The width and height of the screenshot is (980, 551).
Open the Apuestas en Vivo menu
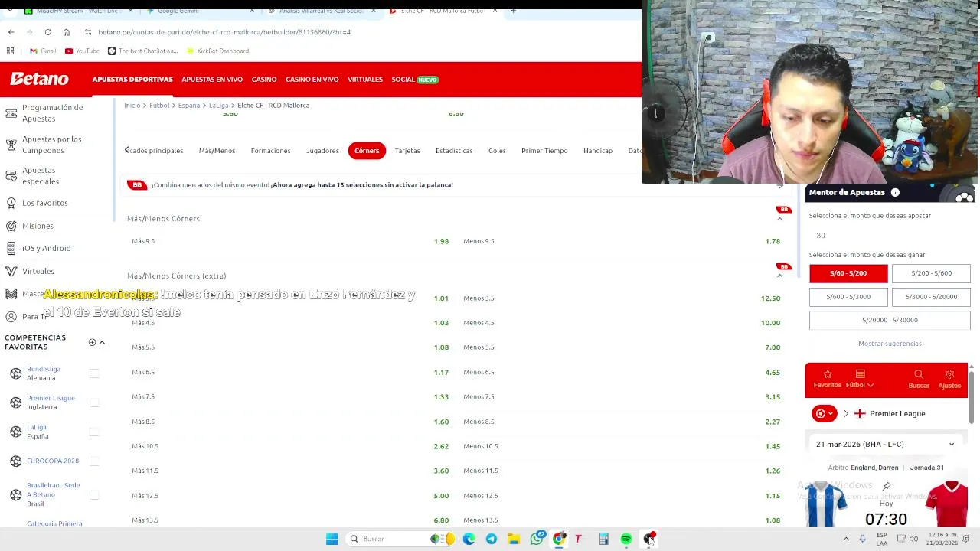tap(212, 80)
